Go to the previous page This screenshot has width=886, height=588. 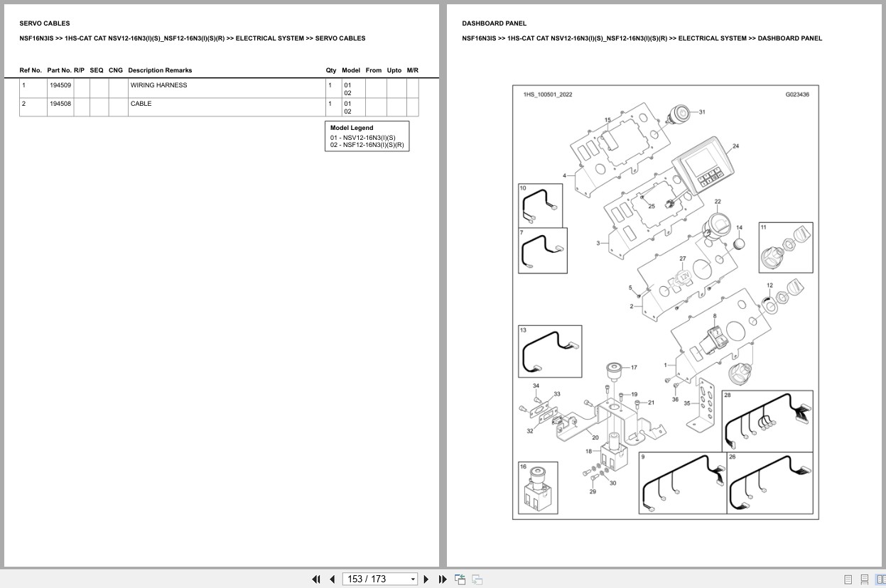point(332,579)
